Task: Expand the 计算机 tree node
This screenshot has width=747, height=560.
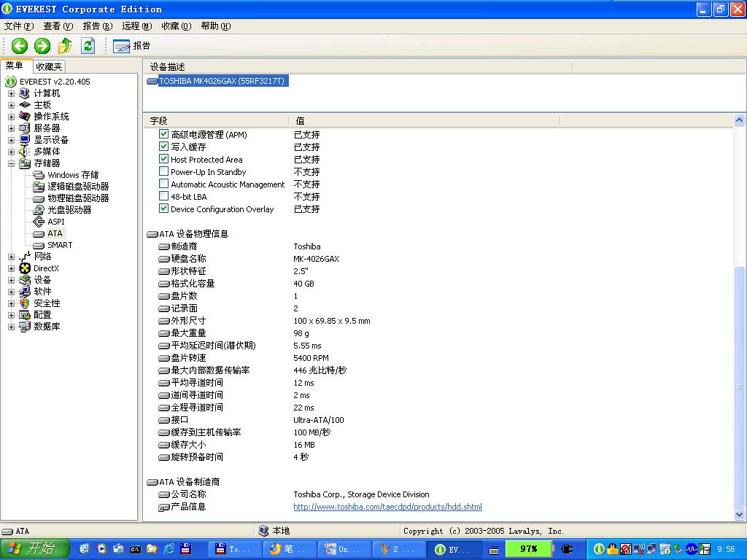Action: coord(11,93)
